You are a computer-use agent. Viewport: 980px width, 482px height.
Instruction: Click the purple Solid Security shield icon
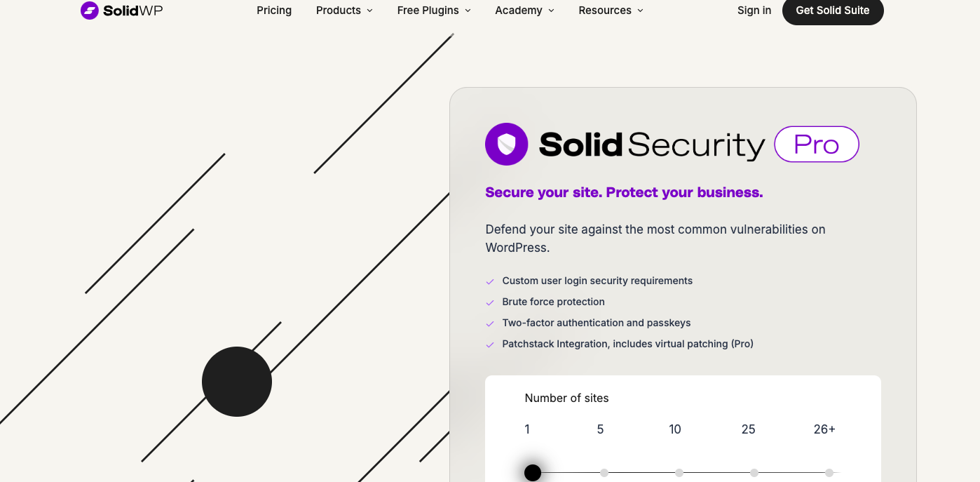[x=506, y=145]
